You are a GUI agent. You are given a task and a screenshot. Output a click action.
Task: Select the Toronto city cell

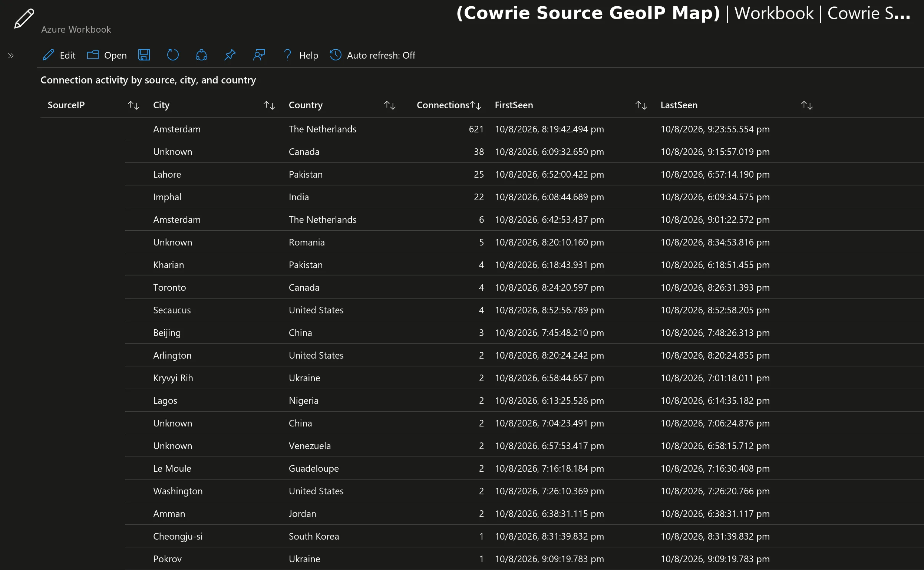pos(169,288)
